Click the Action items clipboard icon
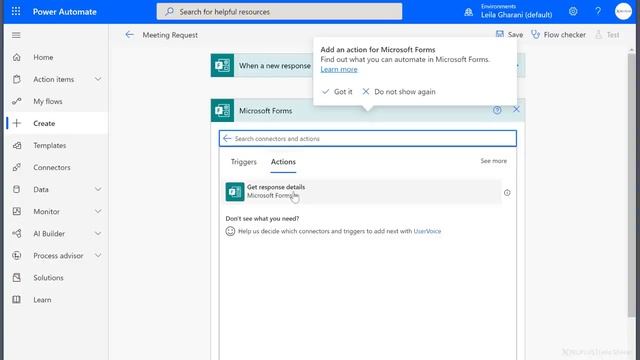Image resolution: width=640 pixels, height=360 pixels. [17, 79]
